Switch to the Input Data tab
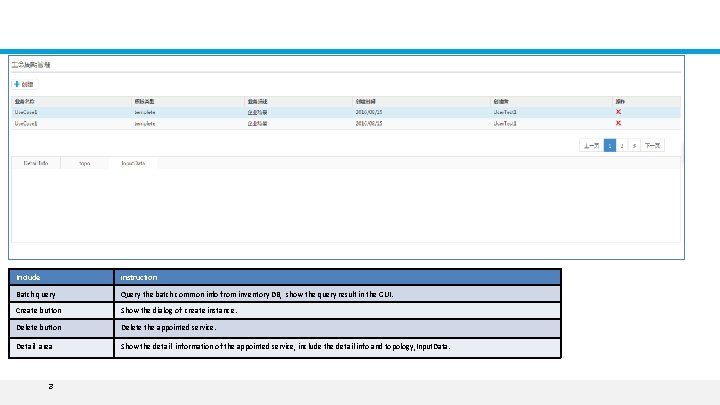 click(x=133, y=163)
